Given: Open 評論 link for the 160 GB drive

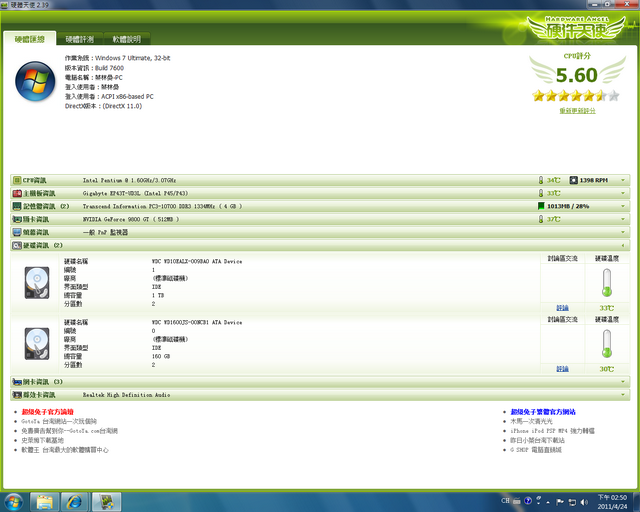Looking at the screenshot, I should point(562,369).
